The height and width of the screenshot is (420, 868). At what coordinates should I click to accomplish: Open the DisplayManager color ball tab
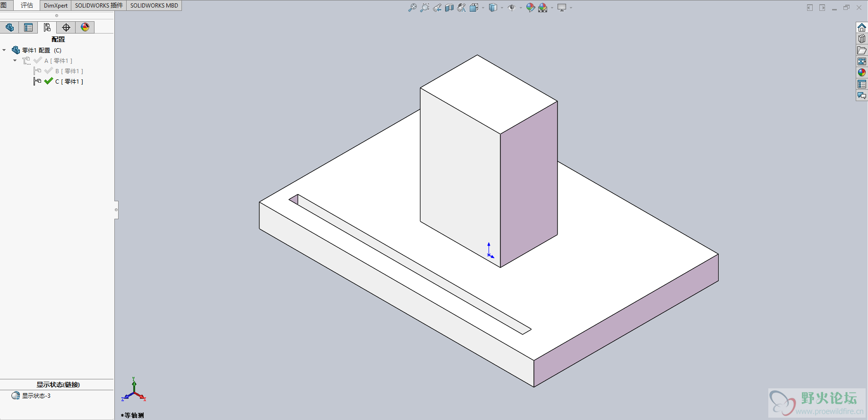pos(85,27)
